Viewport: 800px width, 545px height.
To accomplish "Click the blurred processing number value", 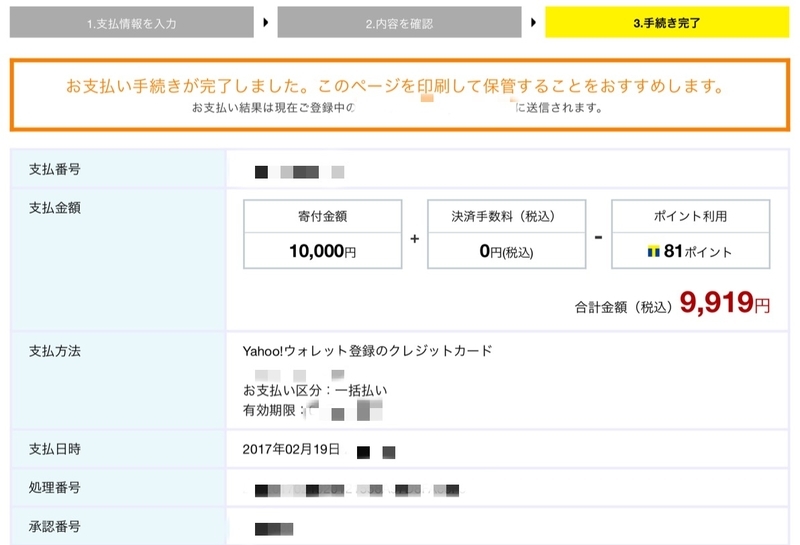I will coord(357,490).
